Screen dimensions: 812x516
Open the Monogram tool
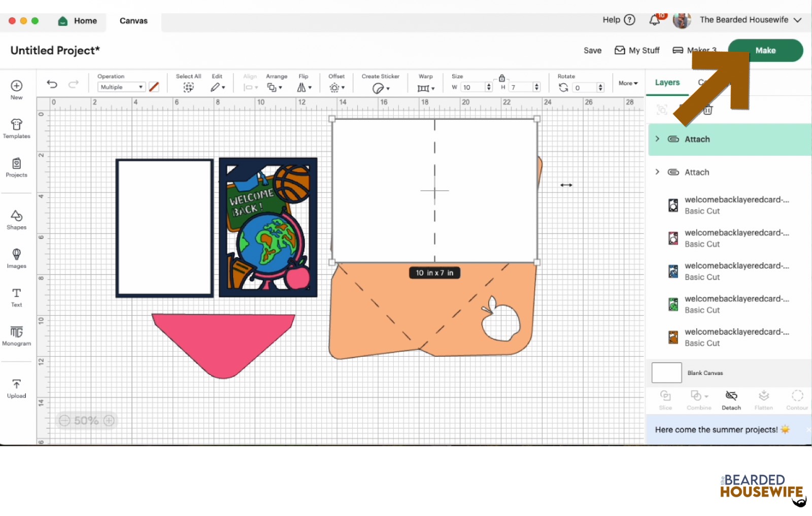coord(16,336)
